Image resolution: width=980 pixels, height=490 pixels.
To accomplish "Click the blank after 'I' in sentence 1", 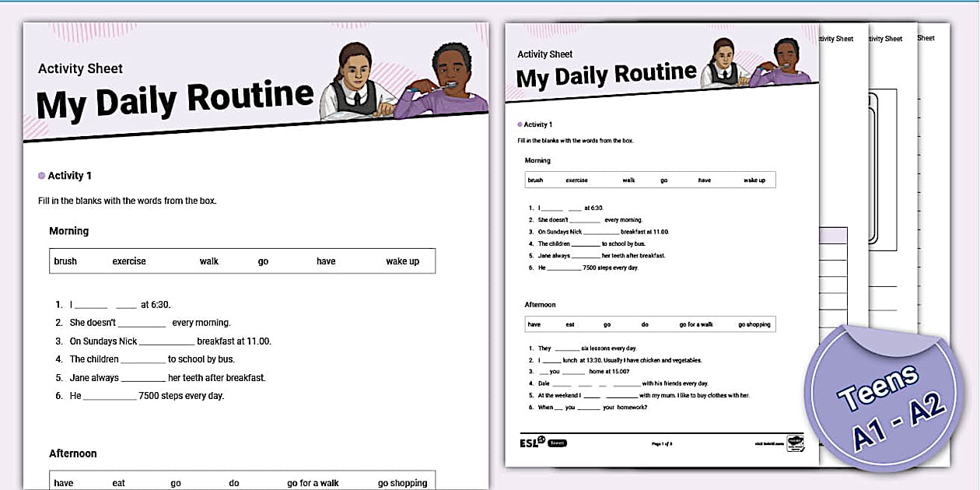I will pyautogui.click(x=91, y=303).
